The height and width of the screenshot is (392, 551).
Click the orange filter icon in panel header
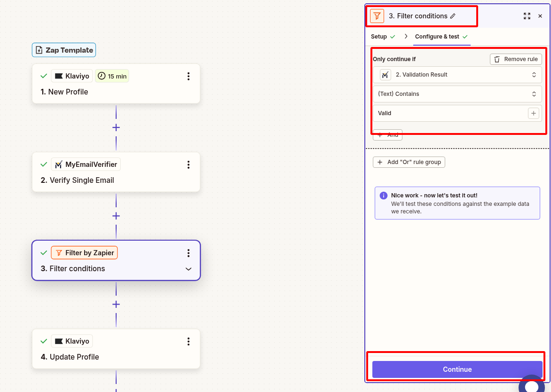[x=377, y=16]
